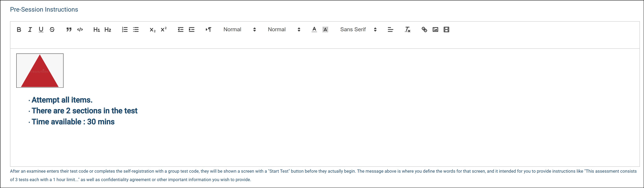Apply Heading 2 style
The image size is (644, 188).
click(108, 29)
